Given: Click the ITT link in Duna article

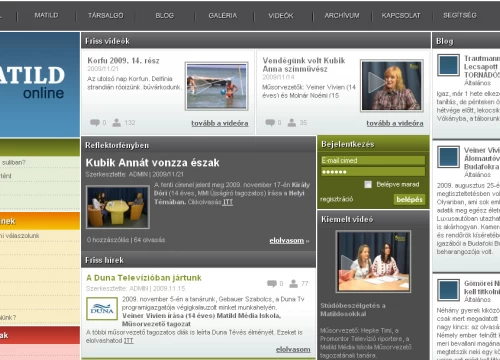Looking at the screenshot, I should [x=129, y=341].
